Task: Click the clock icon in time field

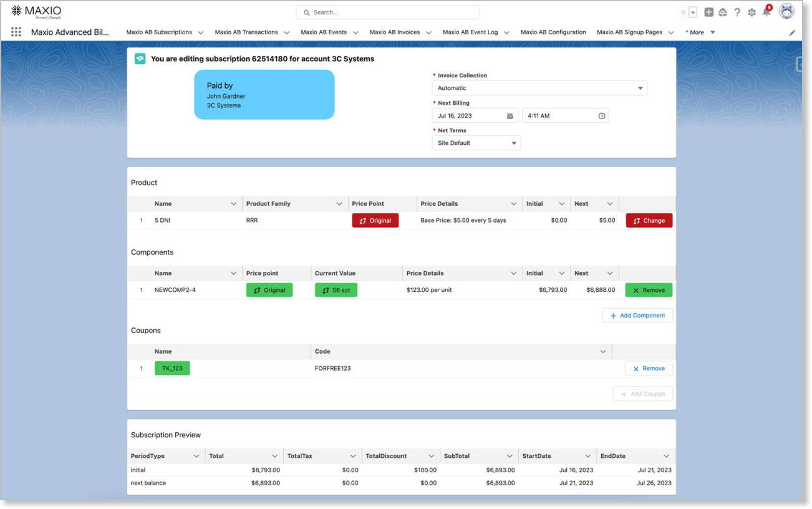Action: point(601,116)
